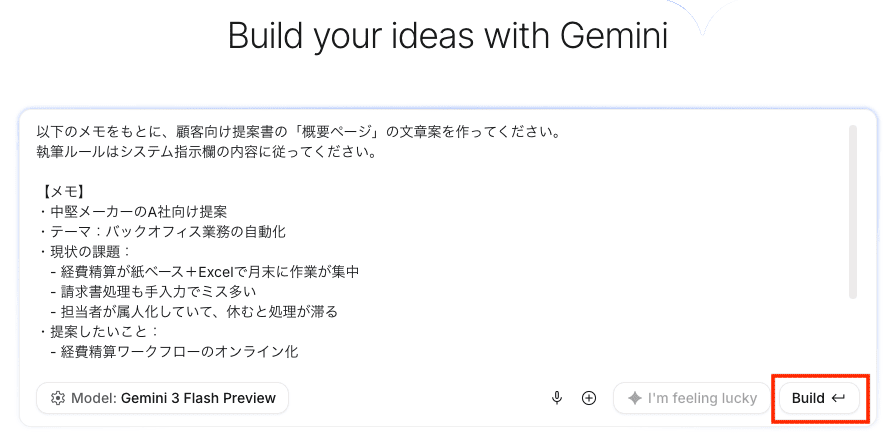Click the 【メモ】 heading line
The height and width of the screenshot is (444, 891).
[63, 192]
